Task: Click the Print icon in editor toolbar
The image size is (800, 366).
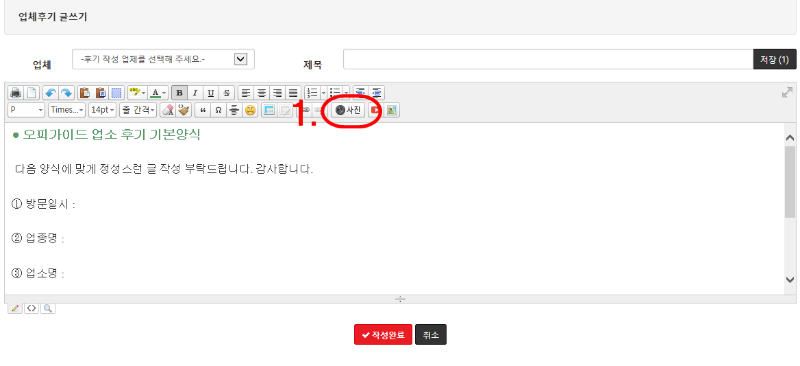Action: 16,93
